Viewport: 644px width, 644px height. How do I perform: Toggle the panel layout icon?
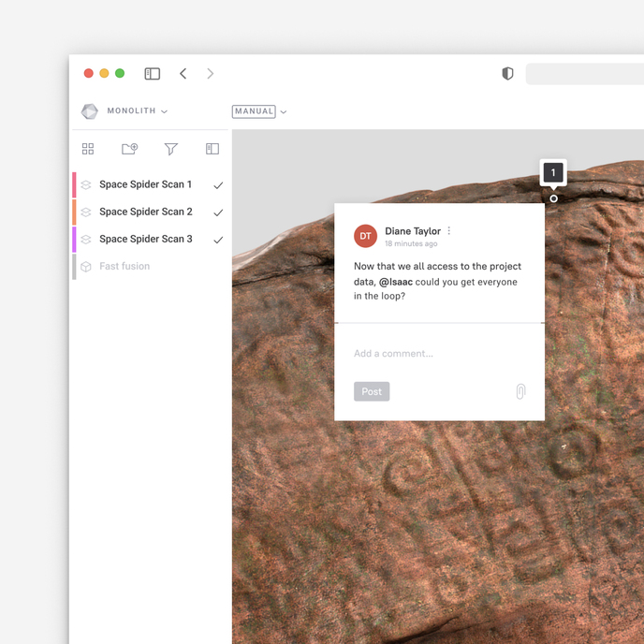212,149
